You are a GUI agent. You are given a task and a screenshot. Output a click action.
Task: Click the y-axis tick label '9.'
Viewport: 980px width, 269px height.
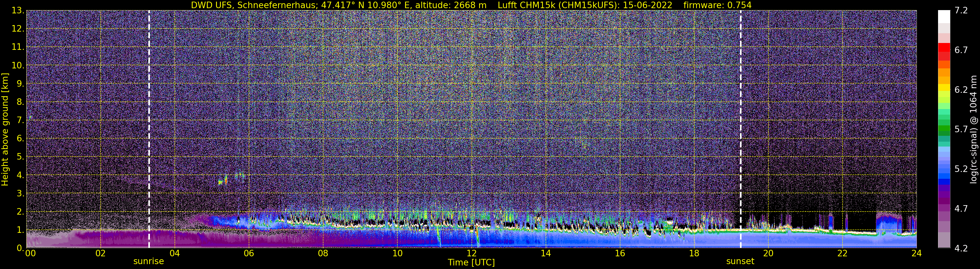[20, 84]
